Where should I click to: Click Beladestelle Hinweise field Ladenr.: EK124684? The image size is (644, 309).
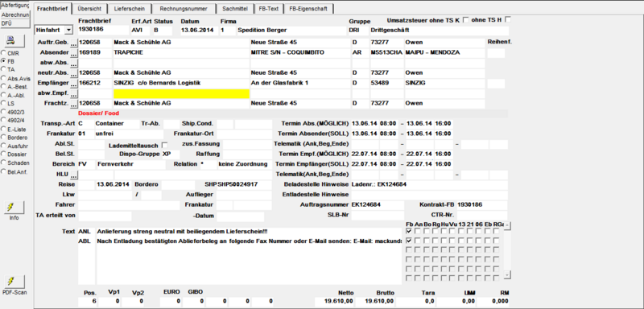[x=429, y=184]
